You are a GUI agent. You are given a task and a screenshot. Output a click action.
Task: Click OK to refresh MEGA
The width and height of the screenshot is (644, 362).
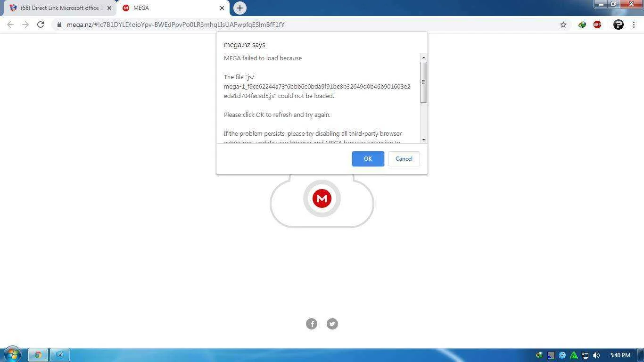coord(368,159)
